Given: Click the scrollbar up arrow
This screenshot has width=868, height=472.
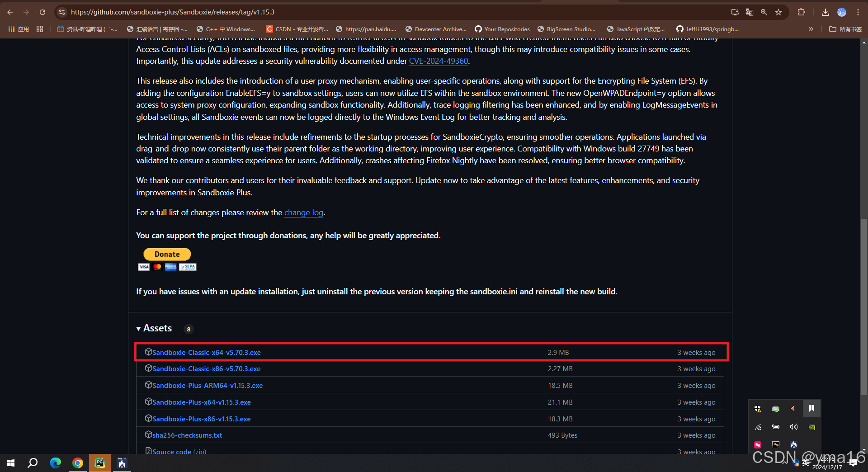Looking at the screenshot, I should click(x=864, y=42).
